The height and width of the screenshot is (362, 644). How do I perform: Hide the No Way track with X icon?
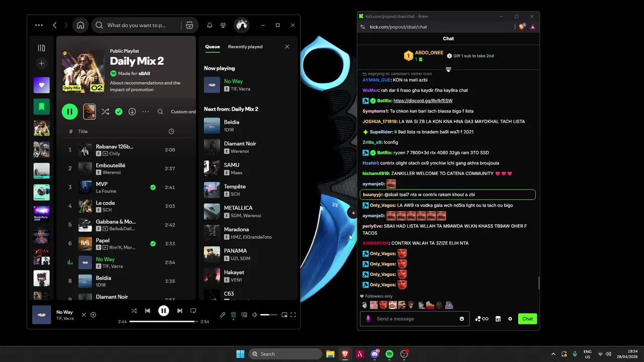tap(84, 315)
